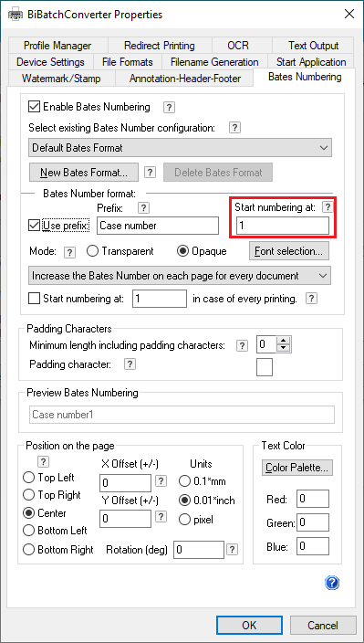Click the Prefix field containing Case number
Screen dimensions: 364x643
(158, 226)
